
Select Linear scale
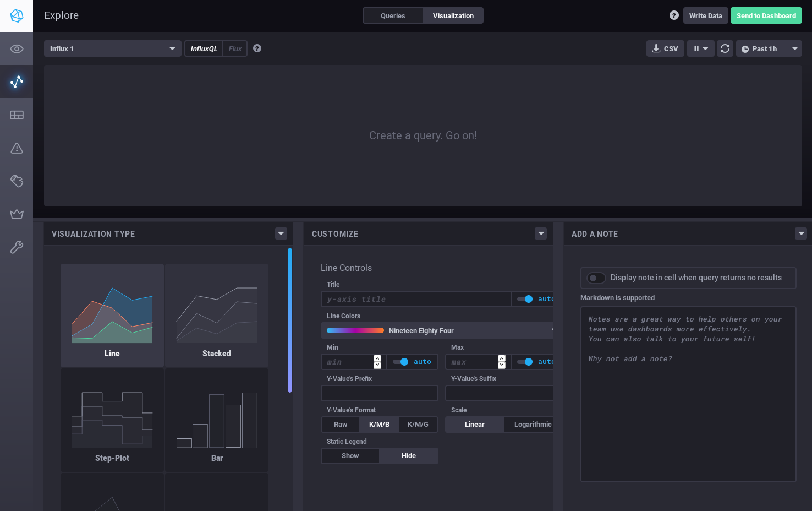[x=474, y=425]
